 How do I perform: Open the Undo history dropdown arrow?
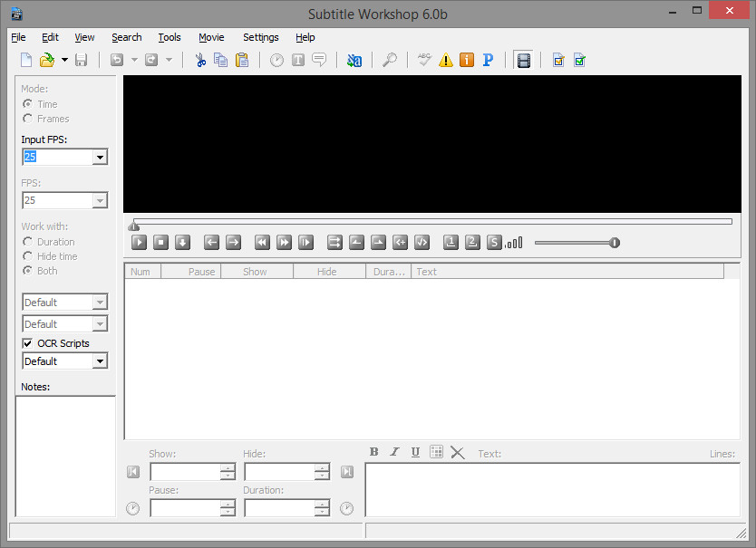(134, 61)
